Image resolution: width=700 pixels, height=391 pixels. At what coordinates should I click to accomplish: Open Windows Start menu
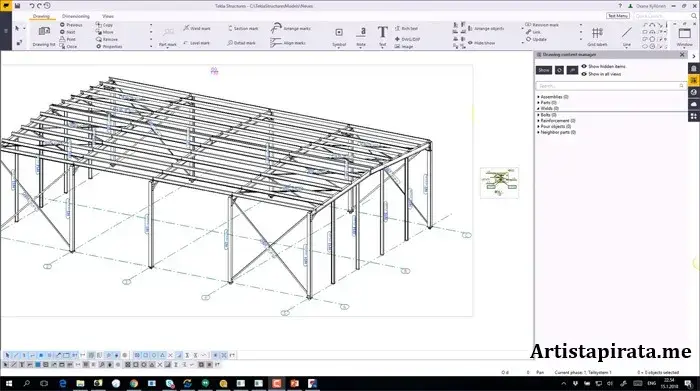8,383
